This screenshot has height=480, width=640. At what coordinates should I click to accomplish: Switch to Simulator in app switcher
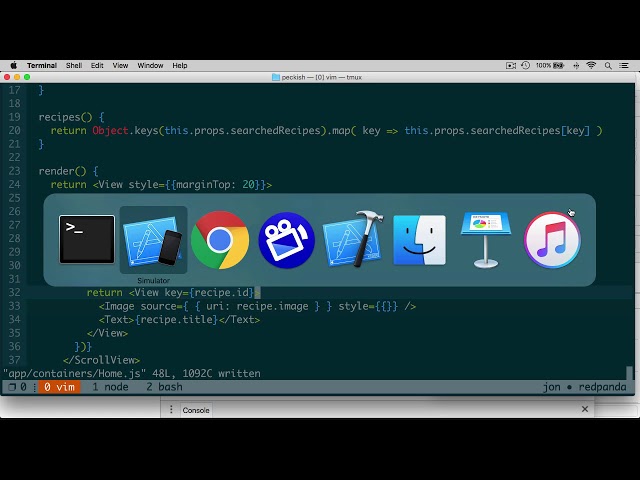pyautogui.click(x=153, y=240)
